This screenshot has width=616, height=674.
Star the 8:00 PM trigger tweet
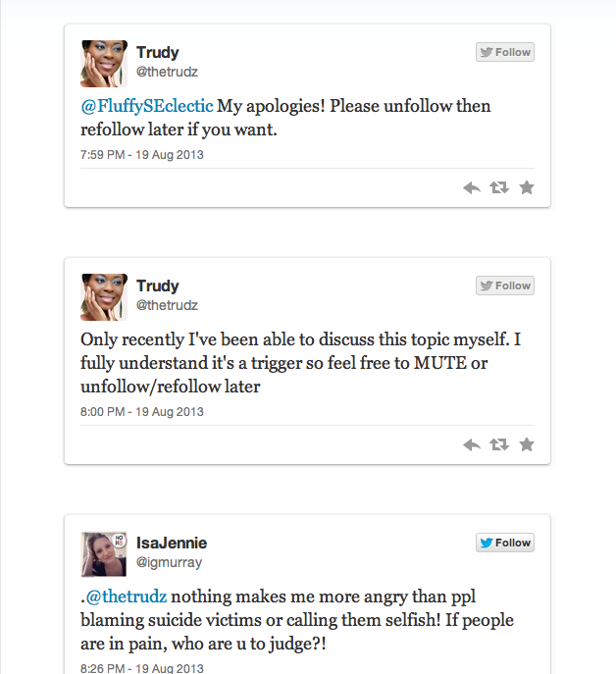[x=527, y=444]
